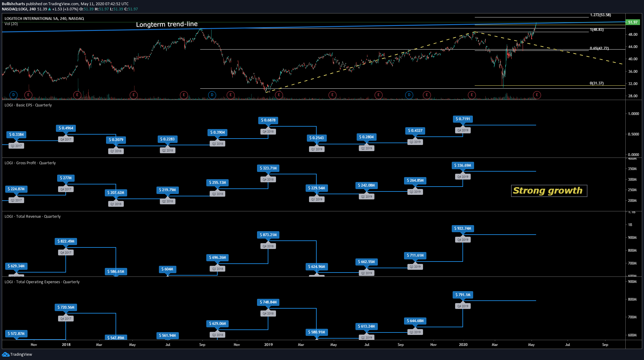Image resolution: width=644 pixels, height=360 pixels.
Task: Click the $ 572.87M operating expenses tag
Action: pyautogui.click(x=16, y=334)
